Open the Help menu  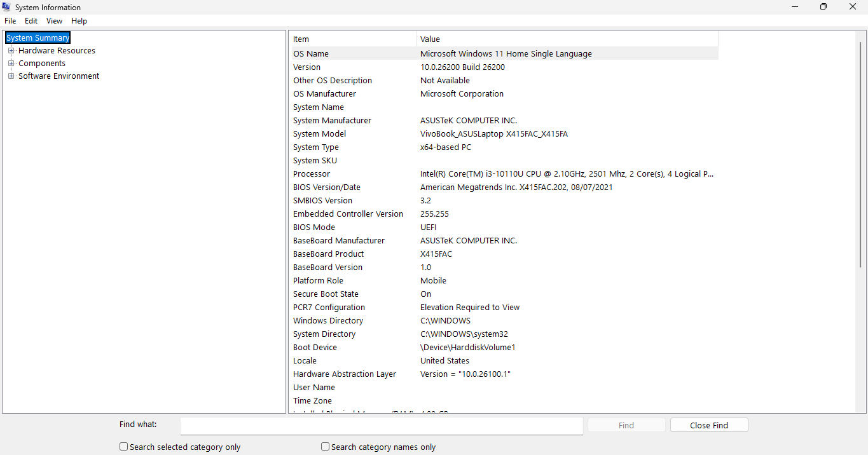79,21
